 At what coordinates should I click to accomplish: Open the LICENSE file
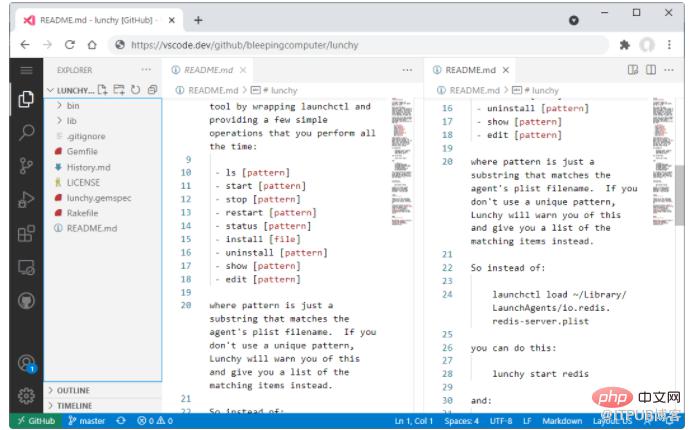point(103,182)
